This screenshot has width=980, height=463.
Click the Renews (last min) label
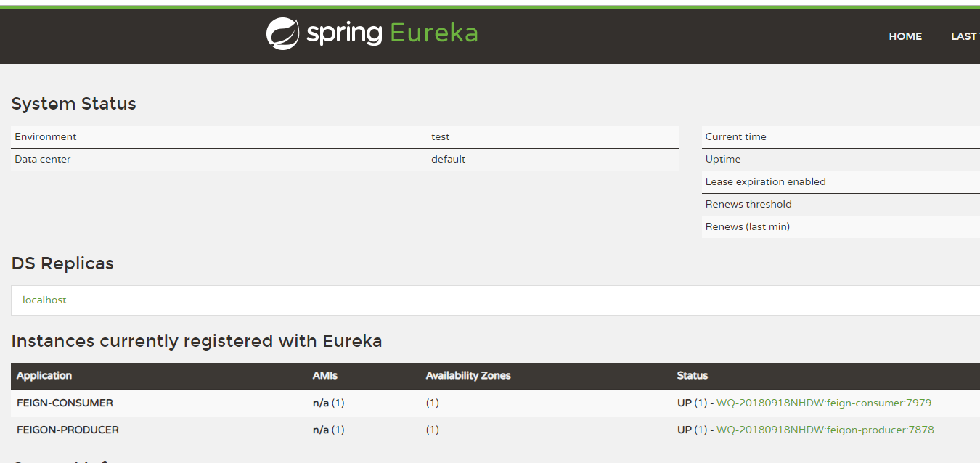click(748, 226)
